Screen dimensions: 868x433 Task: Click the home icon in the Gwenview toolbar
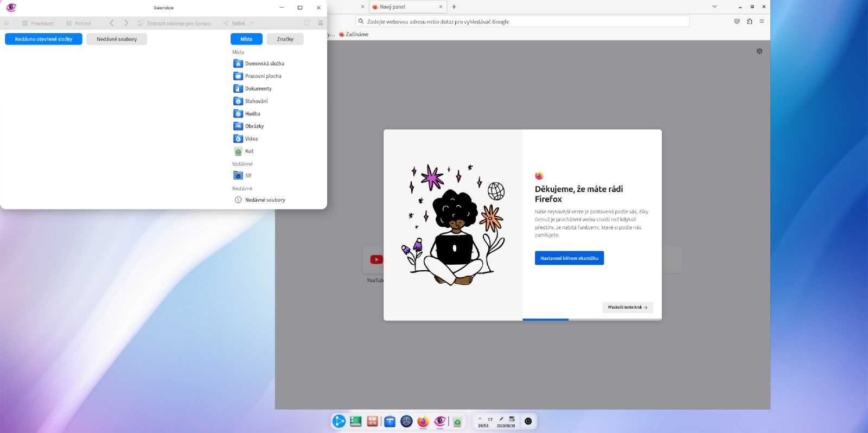pyautogui.click(x=7, y=23)
